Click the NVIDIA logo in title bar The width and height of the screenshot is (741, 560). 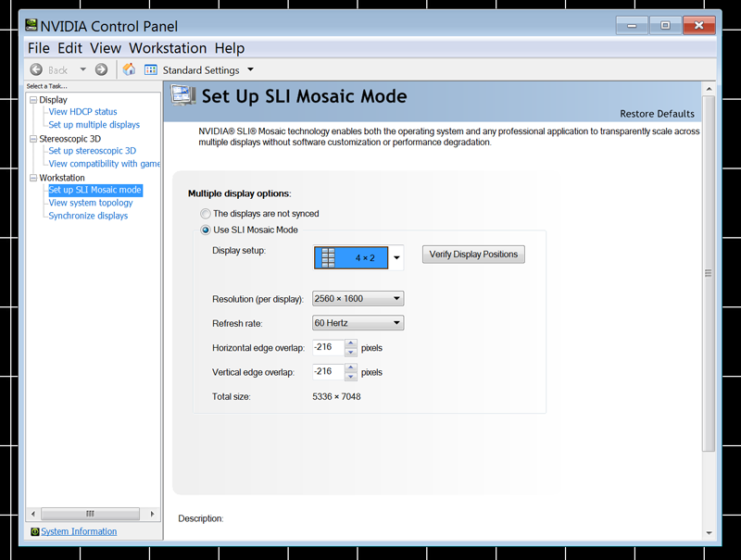tap(31, 25)
